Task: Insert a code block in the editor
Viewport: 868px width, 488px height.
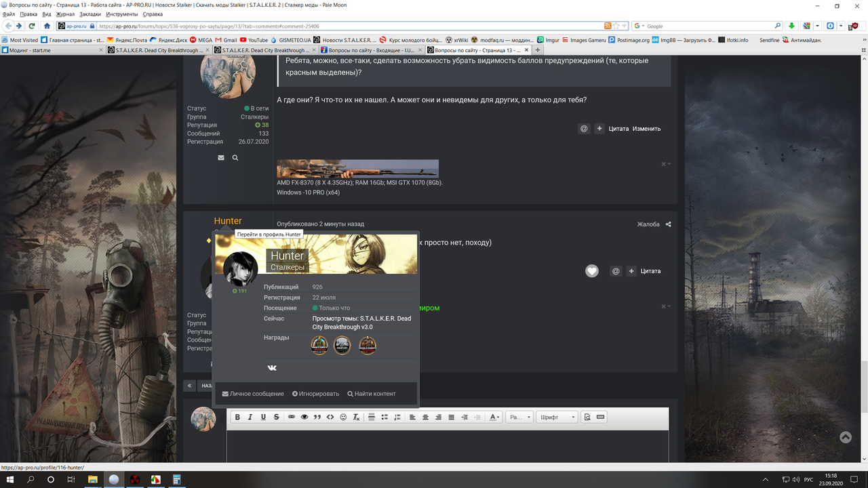Action: point(330,417)
